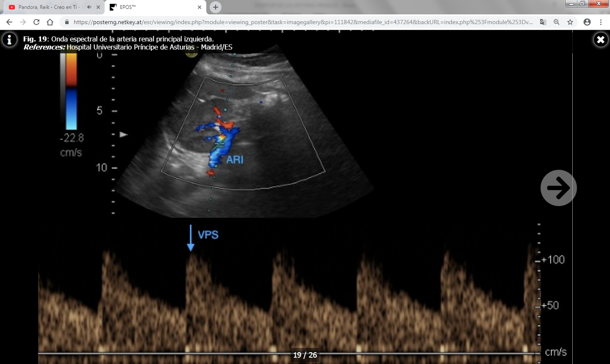
Task: View site info via the padlock icon
Action: pos(67,22)
